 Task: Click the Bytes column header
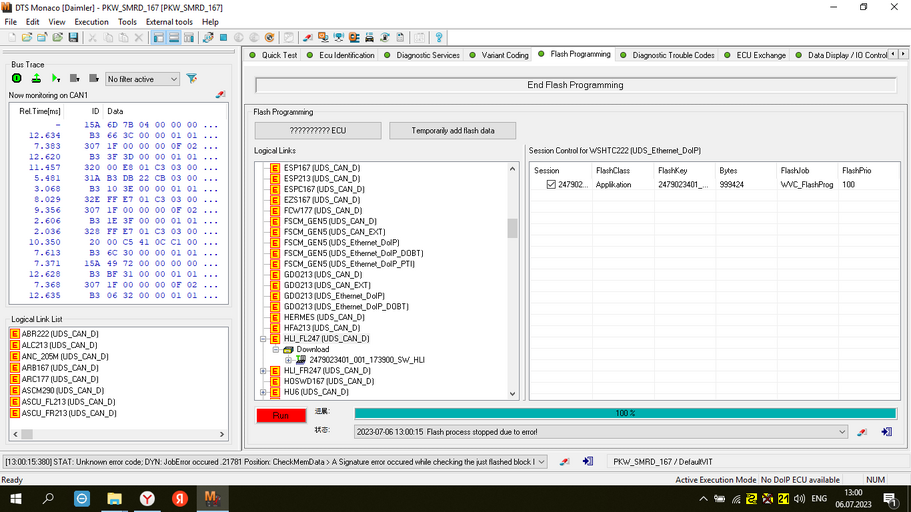(745, 171)
